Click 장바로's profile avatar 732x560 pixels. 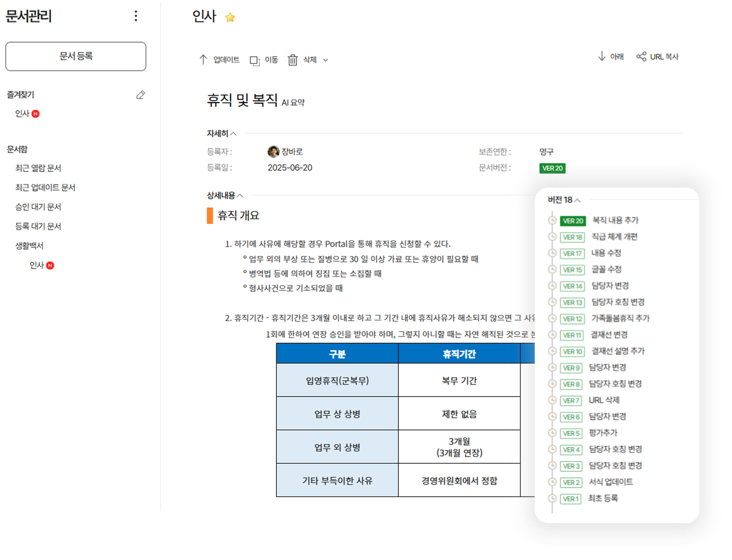(x=273, y=151)
